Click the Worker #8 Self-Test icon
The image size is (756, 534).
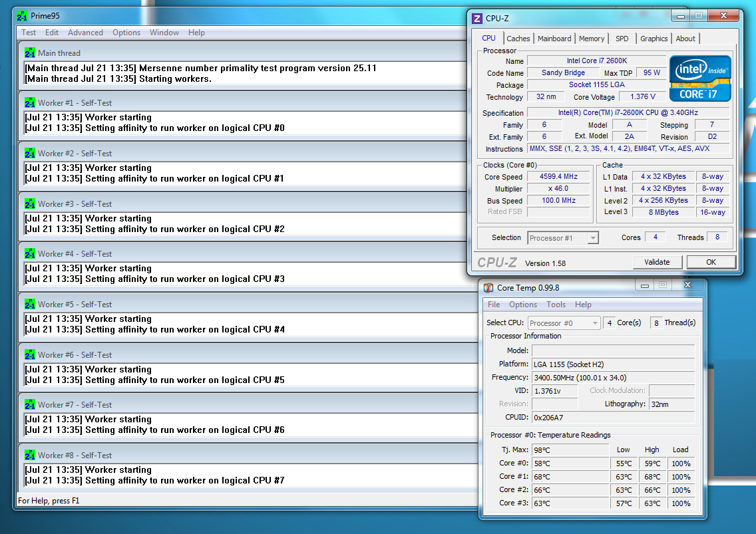click(30, 456)
